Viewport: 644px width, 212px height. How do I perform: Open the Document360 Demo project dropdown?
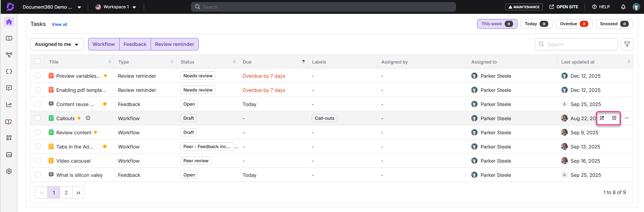pos(52,7)
